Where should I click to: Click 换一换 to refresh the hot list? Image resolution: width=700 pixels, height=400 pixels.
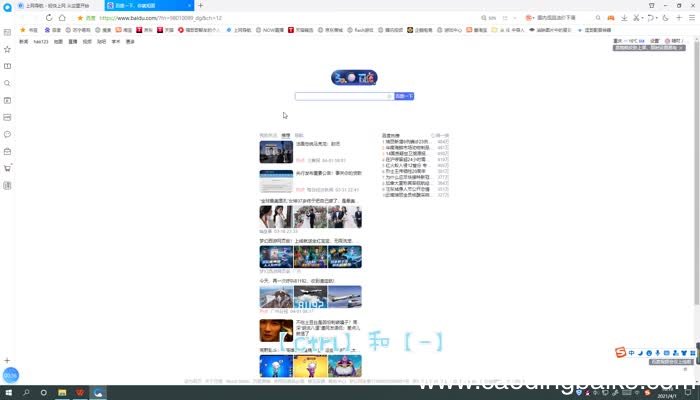click(x=440, y=135)
